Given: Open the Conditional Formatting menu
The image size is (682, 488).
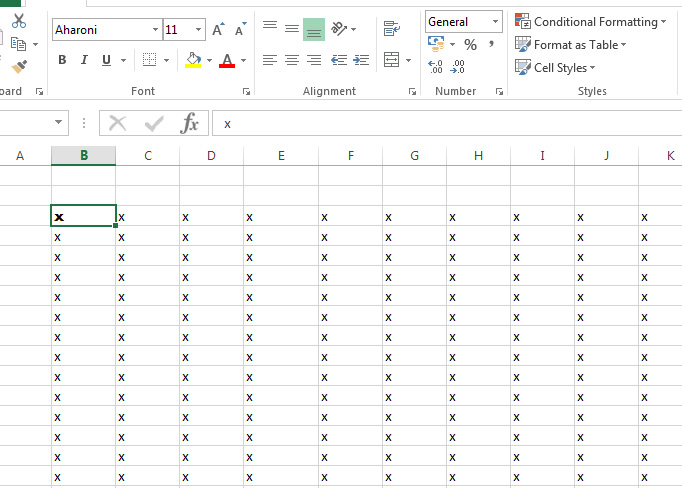Looking at the screenshot, I should [590, 22].
